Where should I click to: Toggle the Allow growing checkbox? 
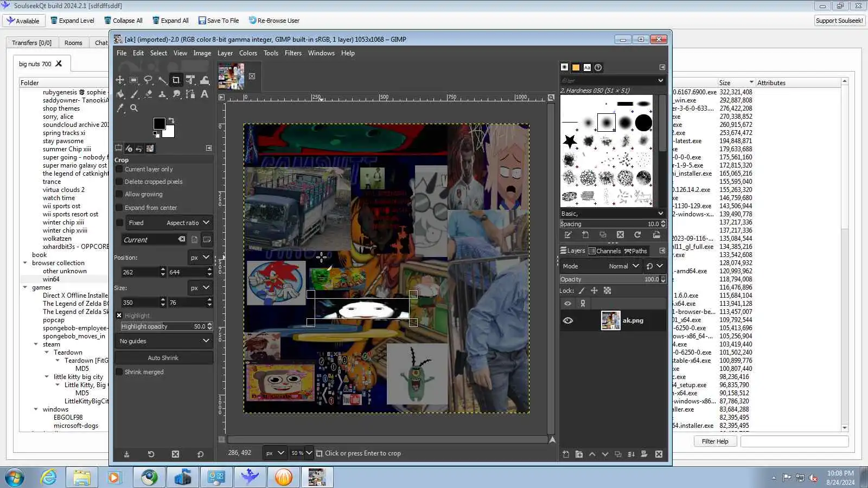point(119,194)
